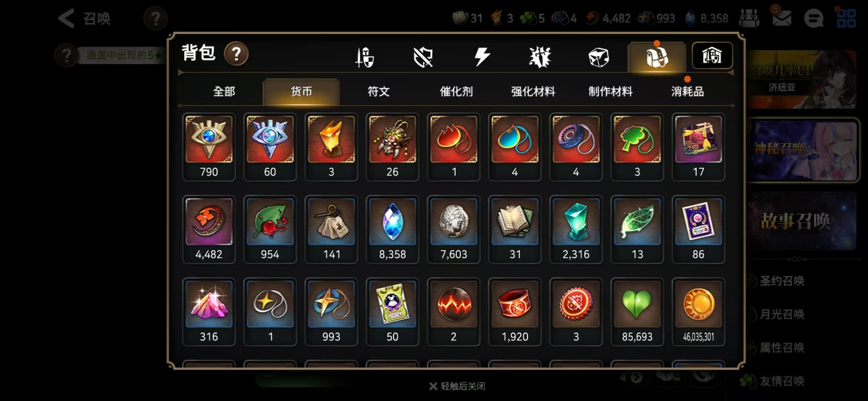Switch to the 符文 tab
868x401 pixels.
378,91
